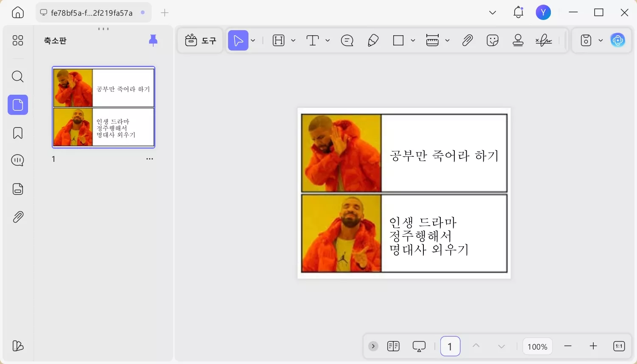Enable two-page view mode
Screen dimensions: 637x364
[393, 346]
